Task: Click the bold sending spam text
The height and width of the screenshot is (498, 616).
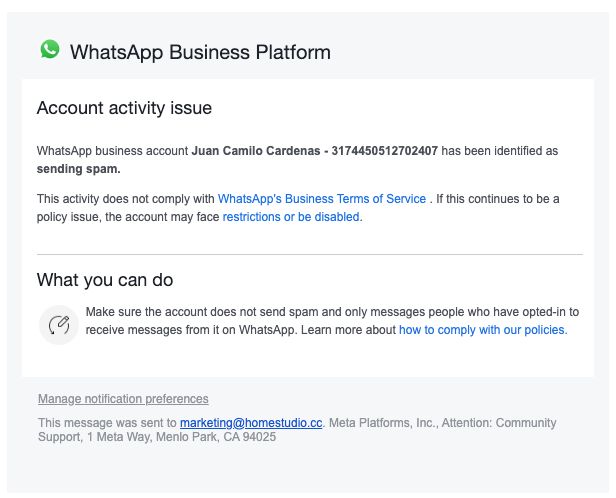Action: pos(79,169)
